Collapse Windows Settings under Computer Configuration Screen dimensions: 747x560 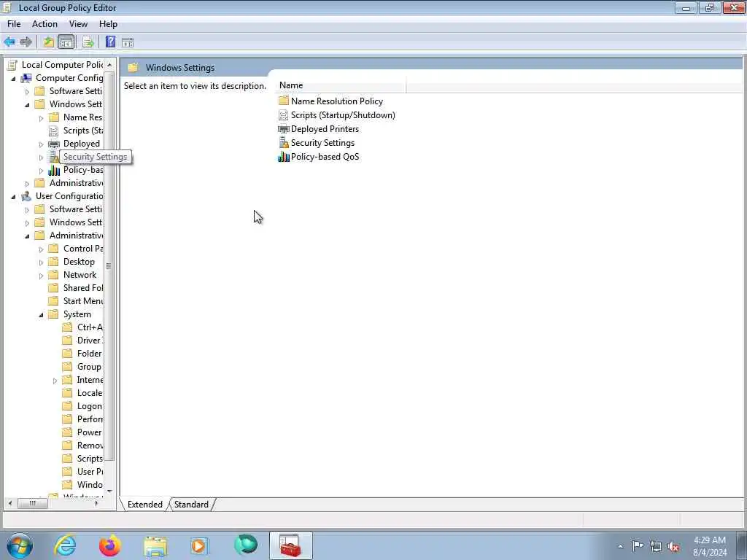pyautogui.click(x=27, y=104)
